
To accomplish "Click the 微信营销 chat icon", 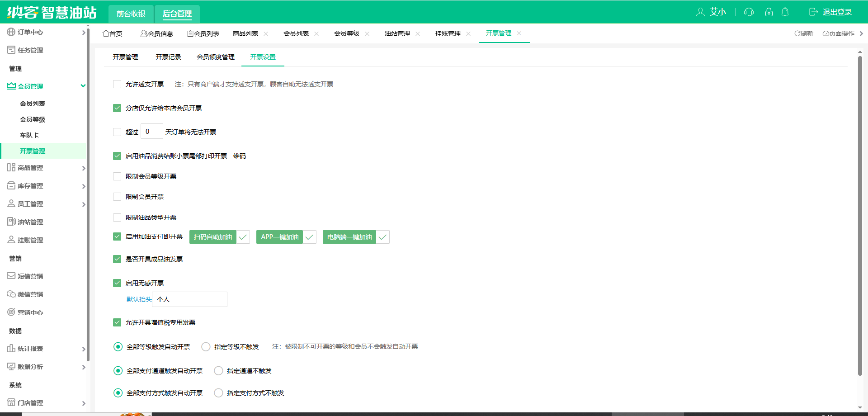I will [x=11, y=294].
